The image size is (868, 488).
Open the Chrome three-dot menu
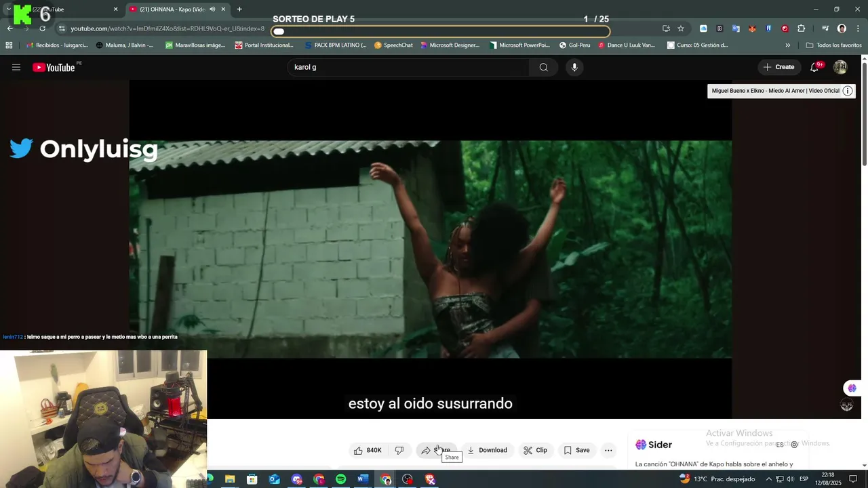[x=859, y=28]
